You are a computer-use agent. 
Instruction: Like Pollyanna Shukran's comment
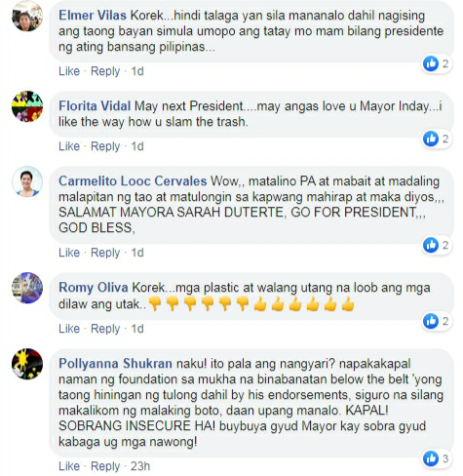69,466
